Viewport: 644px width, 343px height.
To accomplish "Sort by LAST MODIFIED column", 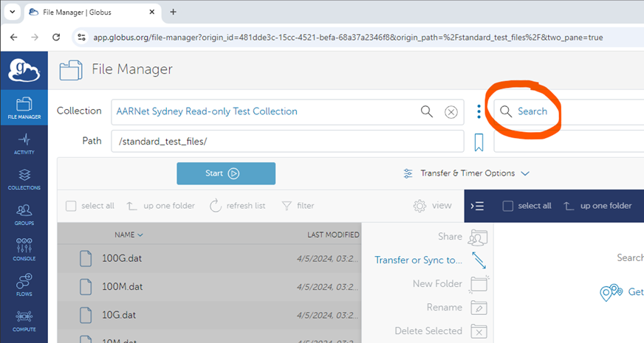I will pos(333,235).
